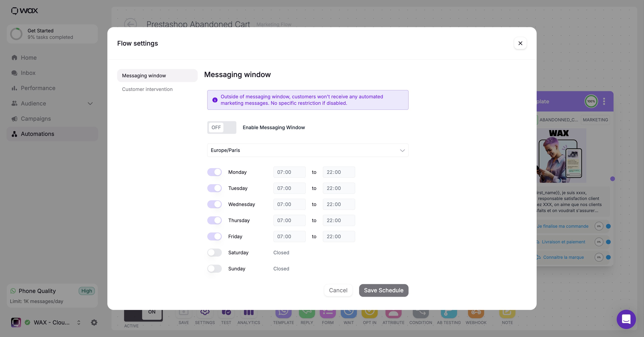Expand the Audience menu chevron
The height and width of the screenshot is (337, 644).
point(90,103)
